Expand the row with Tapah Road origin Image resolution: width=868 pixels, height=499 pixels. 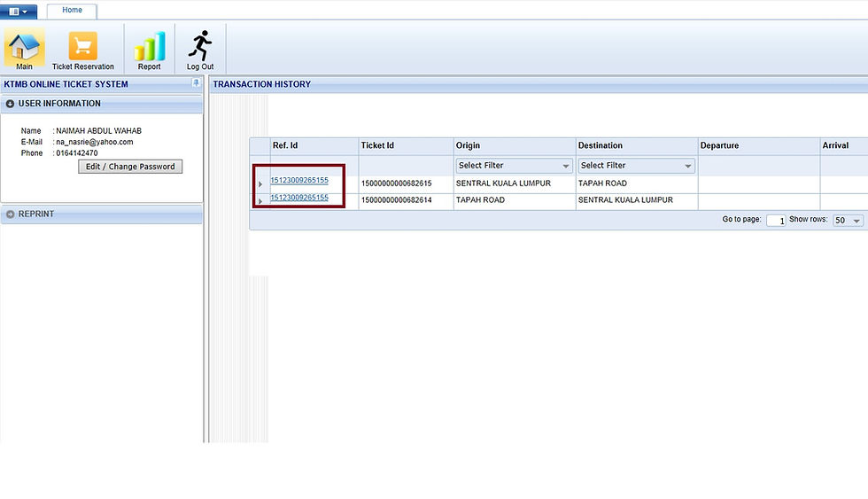click(x=260, y=201)
